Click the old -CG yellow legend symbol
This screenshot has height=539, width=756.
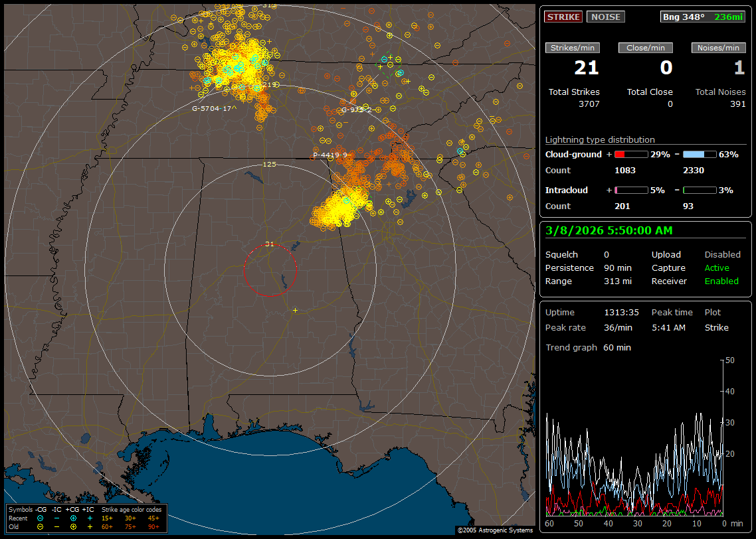(41, 526)
